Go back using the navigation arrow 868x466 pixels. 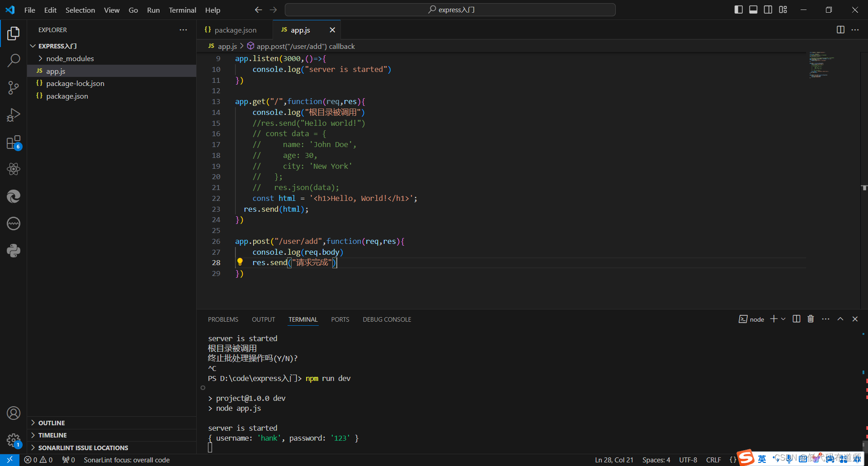pyautogui.click(x=258, y=10)
